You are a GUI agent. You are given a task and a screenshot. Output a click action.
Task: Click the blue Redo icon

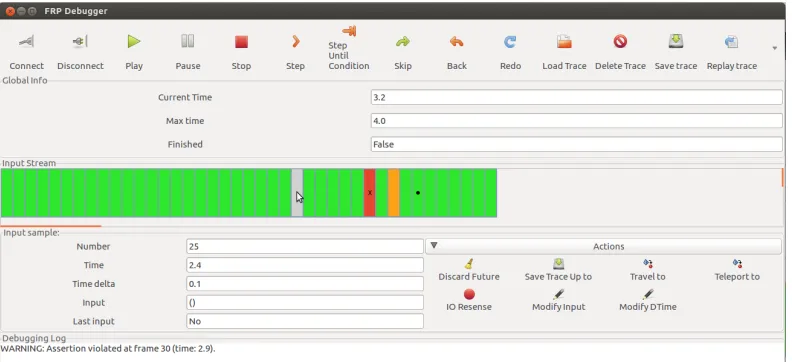[510, 41]
